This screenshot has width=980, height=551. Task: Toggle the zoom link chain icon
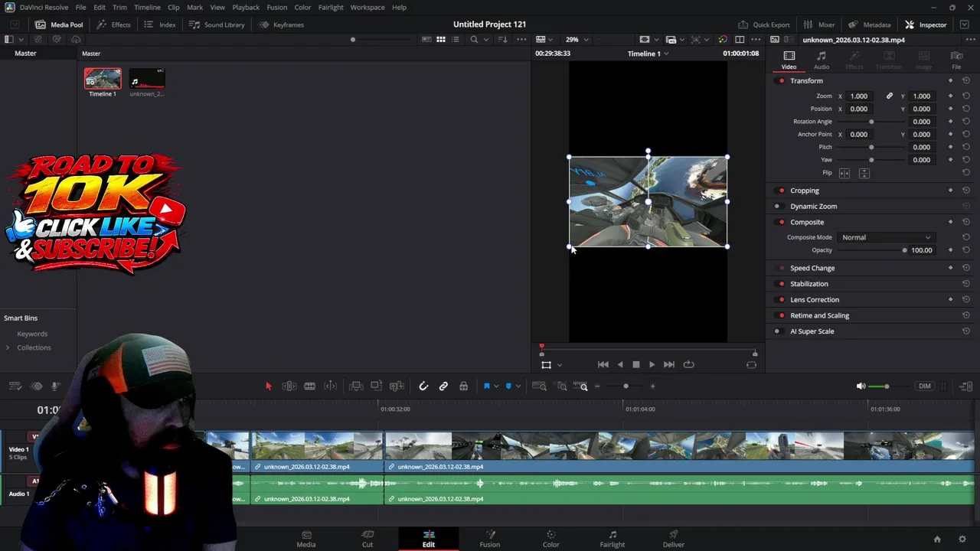(x=890, y=96)
